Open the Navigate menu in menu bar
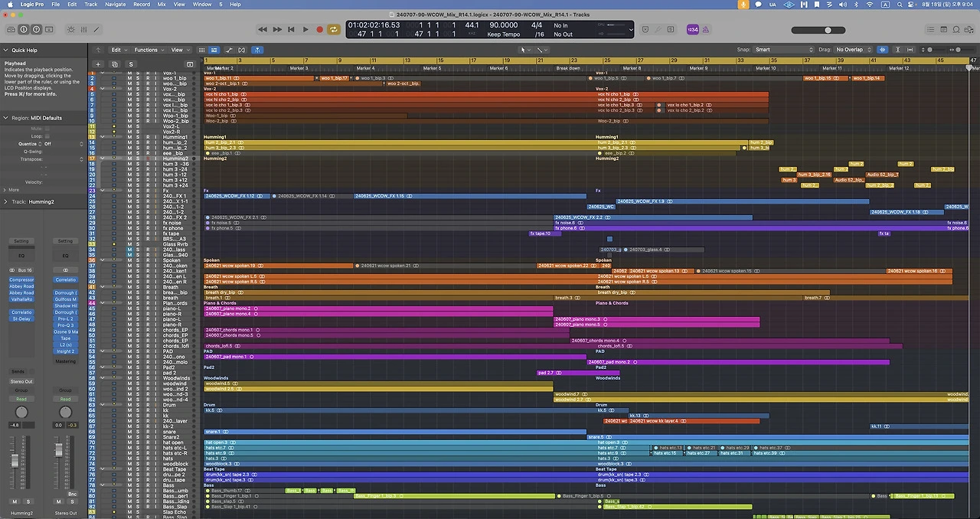 [x=115, y=5]
